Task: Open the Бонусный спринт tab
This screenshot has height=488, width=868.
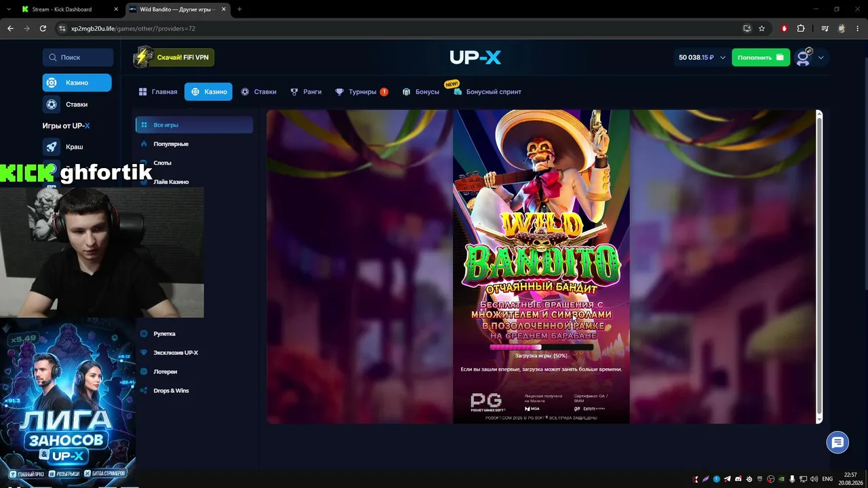Action: [x=488, y=91]
